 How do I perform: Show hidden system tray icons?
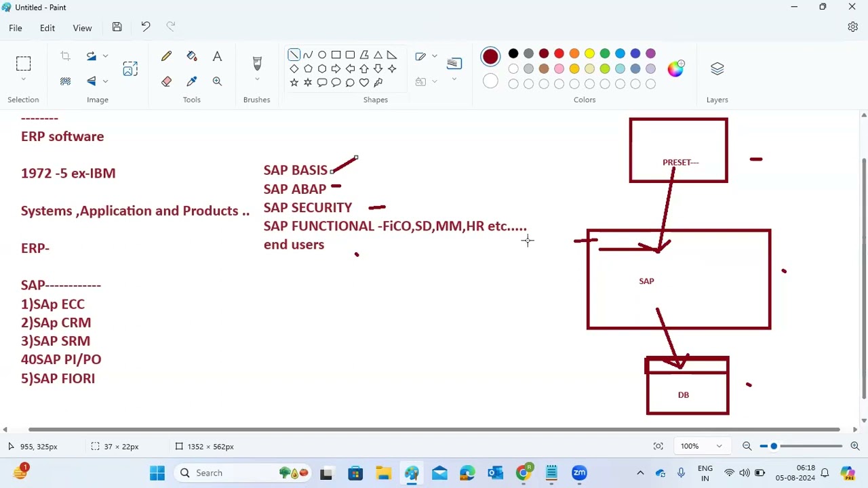[x=639, y=472]
